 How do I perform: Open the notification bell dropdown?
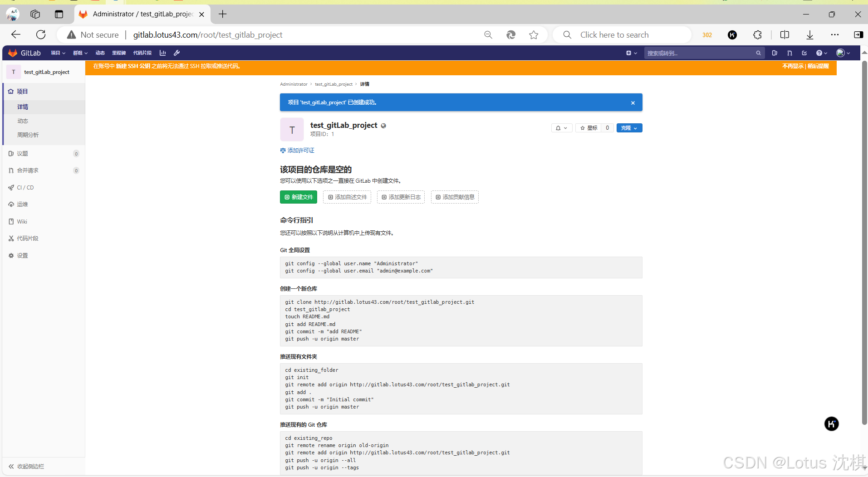coord(562,128)
